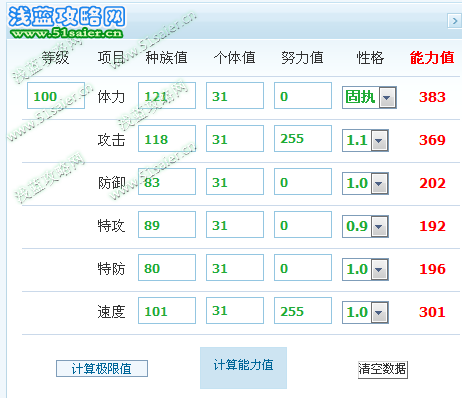Image resolution: width=462 pixels, height=398 pixels.
Task: Click the 速度 ability value 301
Action: point(432,312)
